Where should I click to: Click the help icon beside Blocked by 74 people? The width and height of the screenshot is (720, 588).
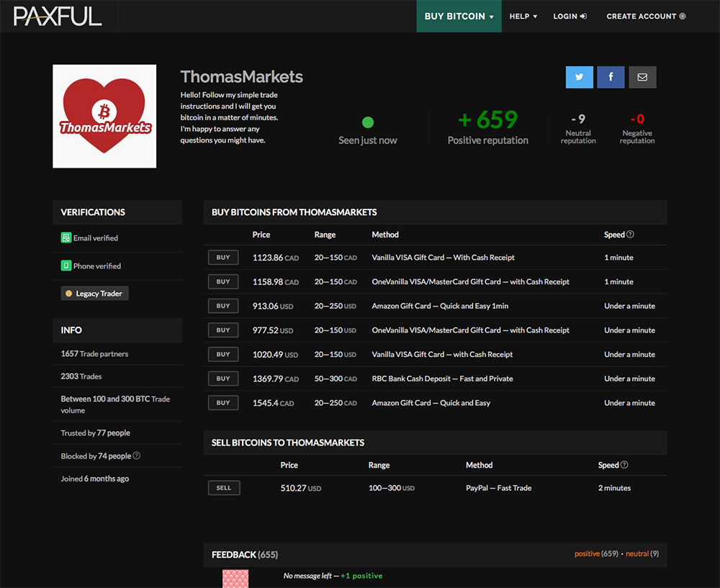coord(136,456)
